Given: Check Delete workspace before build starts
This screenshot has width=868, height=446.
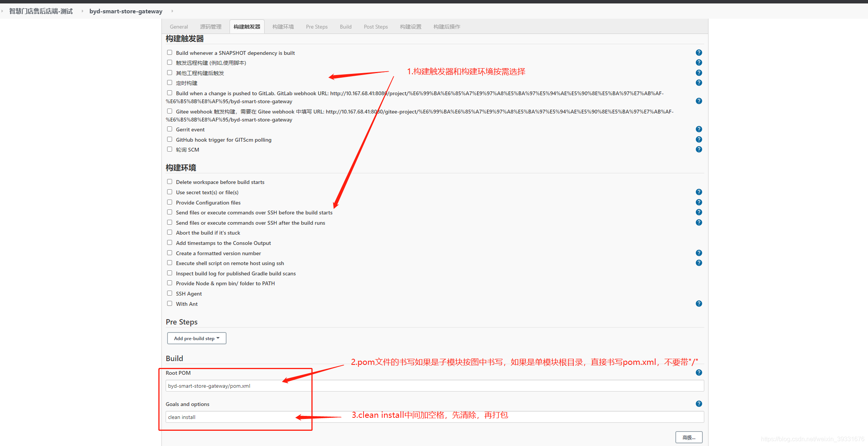Looking at the screenshot, I should point(169,182).
